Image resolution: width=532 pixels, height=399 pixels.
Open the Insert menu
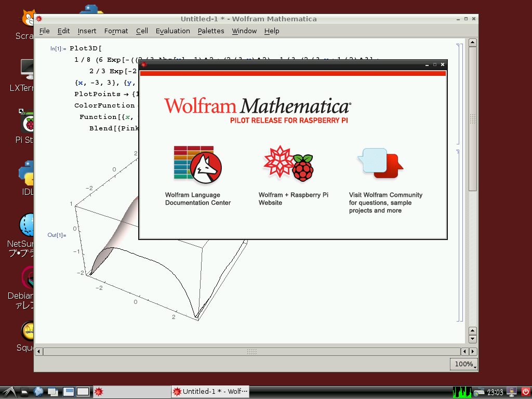click(87, 31)
